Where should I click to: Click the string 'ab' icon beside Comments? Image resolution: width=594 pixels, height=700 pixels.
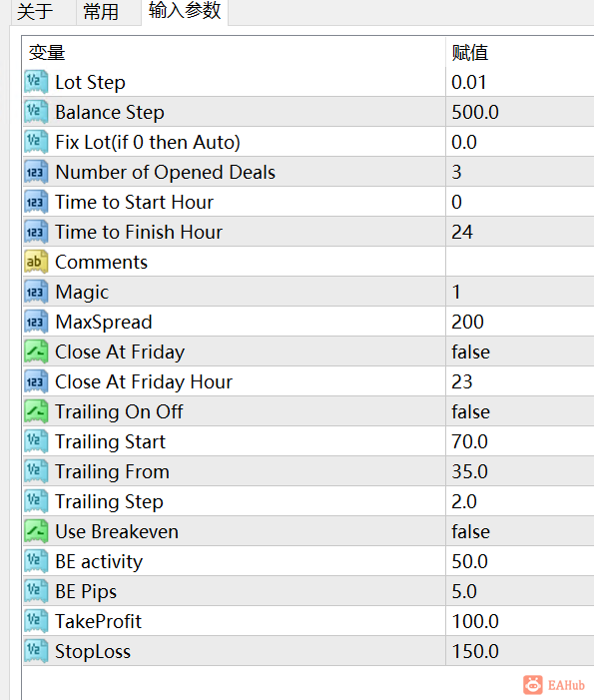(36, 262)
